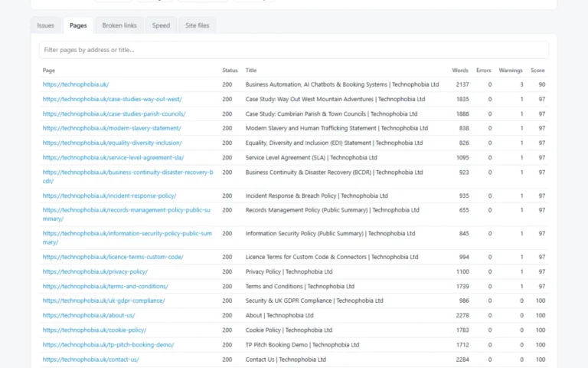Select the title 'Contact Us | Technophobia Ltd'

pos(286,359)
